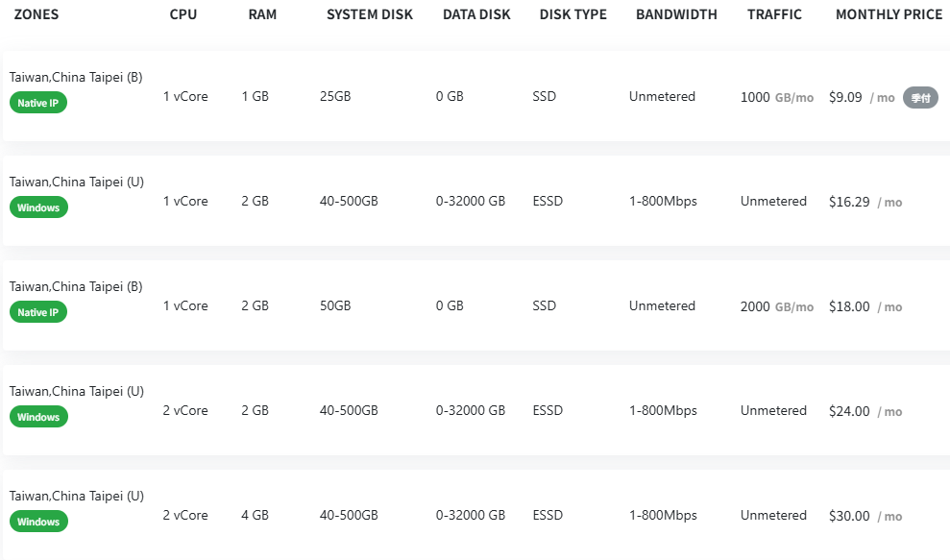Click the $30.00 / mo price
950x560 pixels.
(865, 517)
